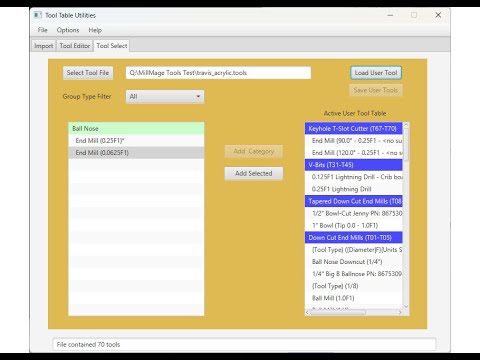
Task: Open the Group Type Filter dropdown
Action: [165, 97]
